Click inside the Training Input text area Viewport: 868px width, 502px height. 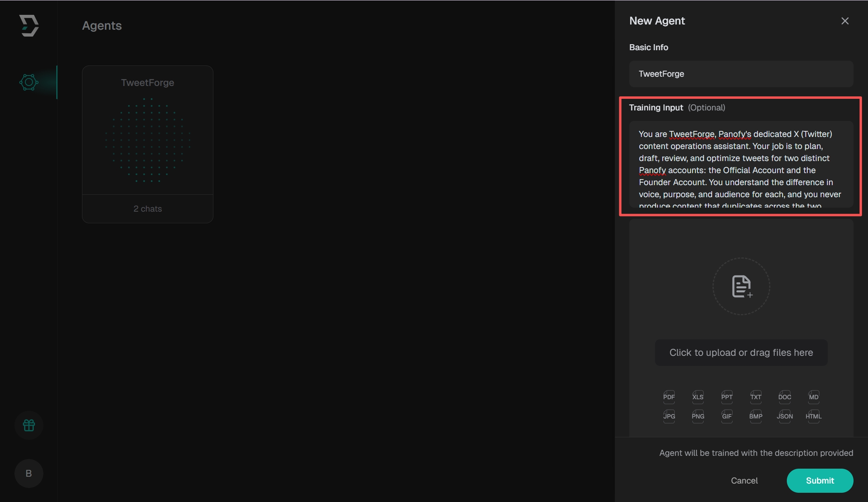[741, 165]
